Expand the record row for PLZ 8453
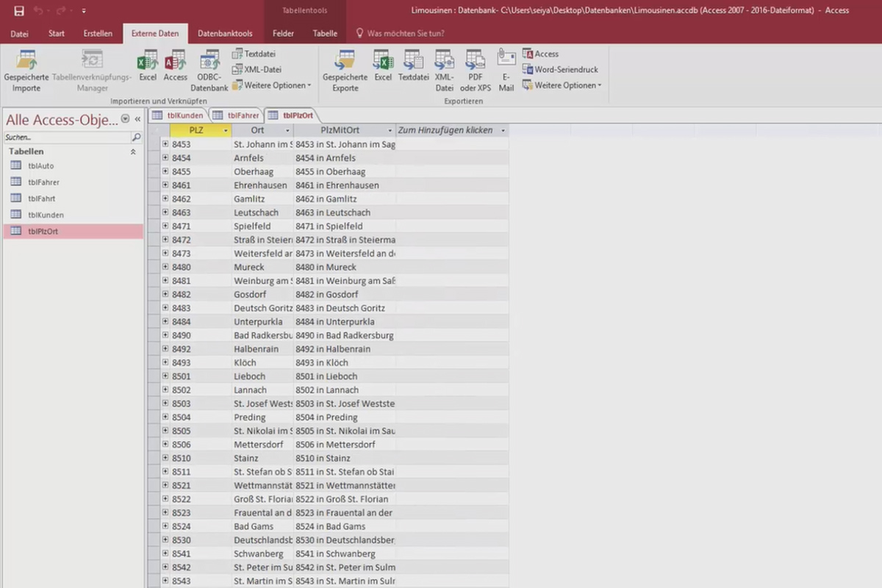 tap(165, 144)
